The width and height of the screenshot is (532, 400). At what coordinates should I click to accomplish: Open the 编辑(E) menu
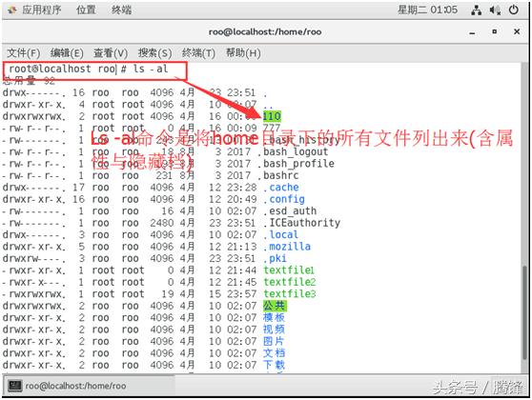(67, 53)
